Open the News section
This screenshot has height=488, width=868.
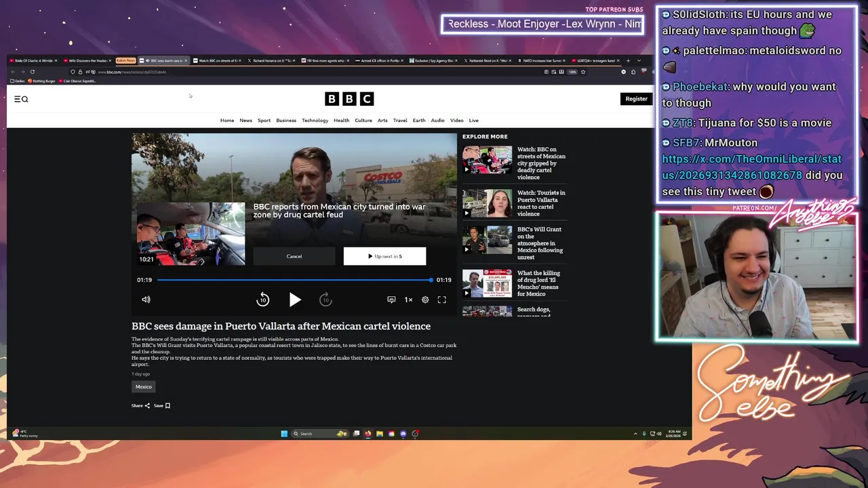(x=245, y=121)
